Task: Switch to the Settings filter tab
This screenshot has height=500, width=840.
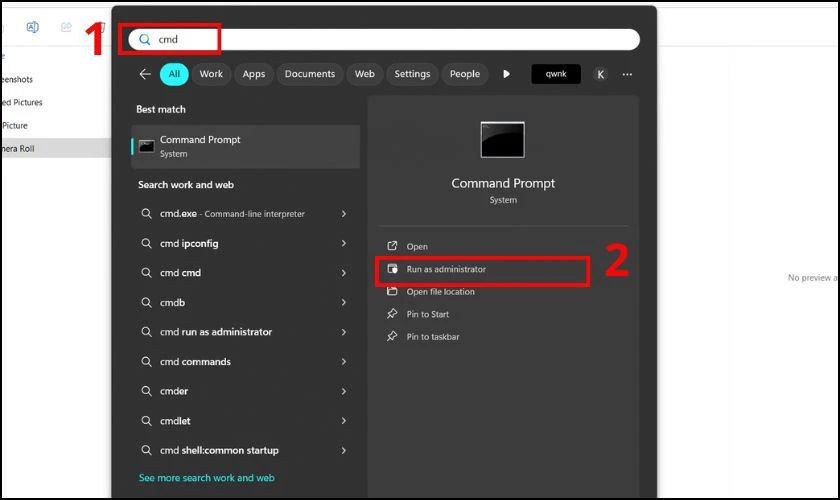Action: 412,74
